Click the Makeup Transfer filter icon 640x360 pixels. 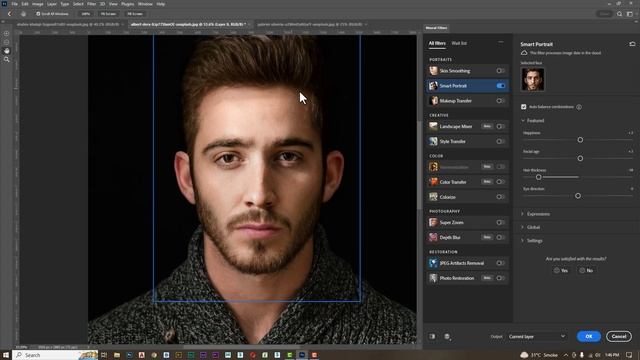click(x=433, y=100)
